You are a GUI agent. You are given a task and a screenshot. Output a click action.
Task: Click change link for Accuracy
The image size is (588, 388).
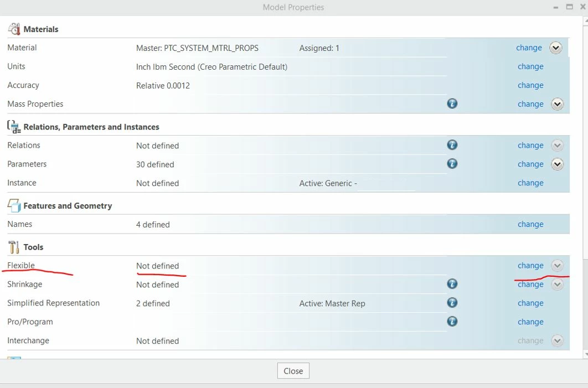pos(530,85)
